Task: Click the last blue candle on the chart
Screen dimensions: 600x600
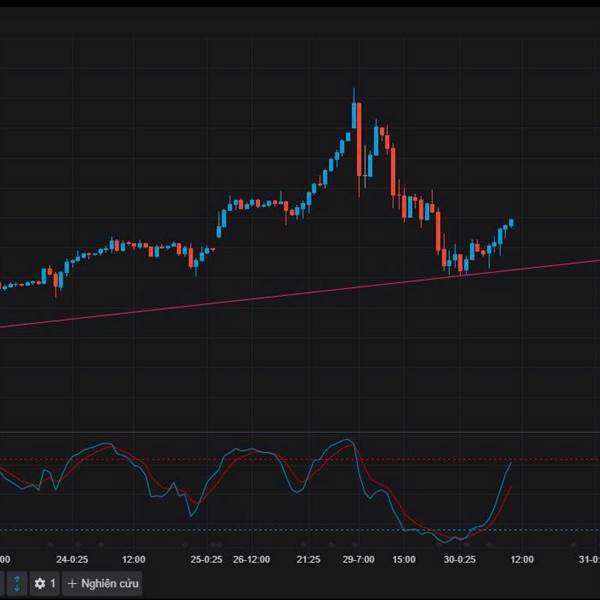Action: coord(511,223)
